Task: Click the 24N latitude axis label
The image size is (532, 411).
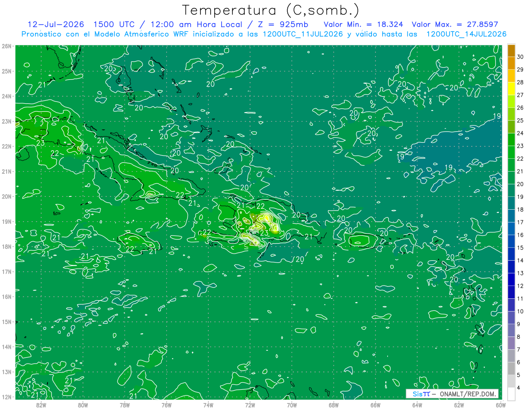Action: (x=6, y=96)
